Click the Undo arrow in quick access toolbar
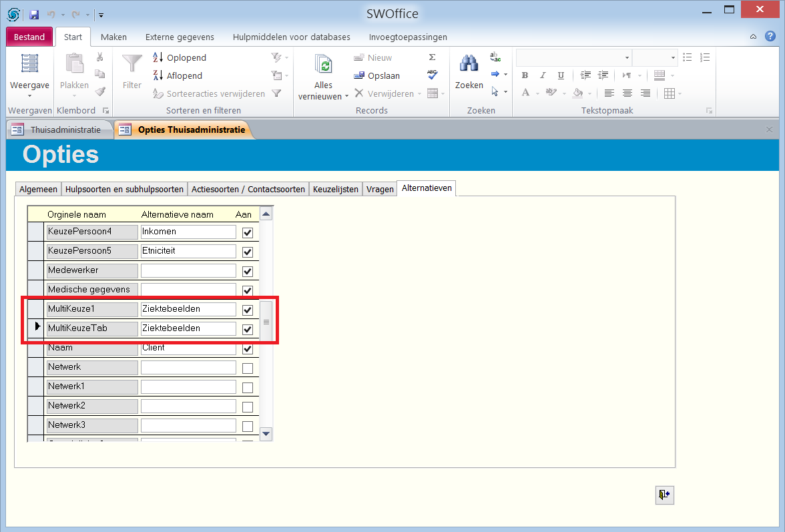 51,15
